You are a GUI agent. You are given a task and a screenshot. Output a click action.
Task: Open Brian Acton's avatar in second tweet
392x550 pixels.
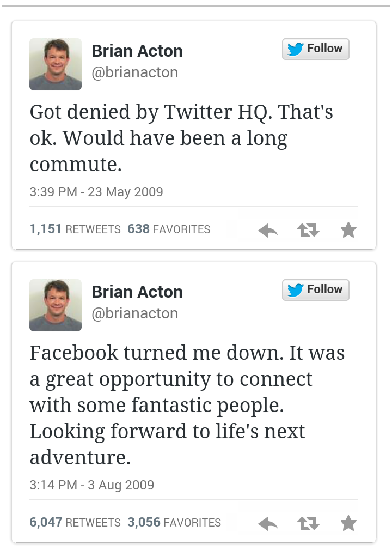click(x=56, y=305)
